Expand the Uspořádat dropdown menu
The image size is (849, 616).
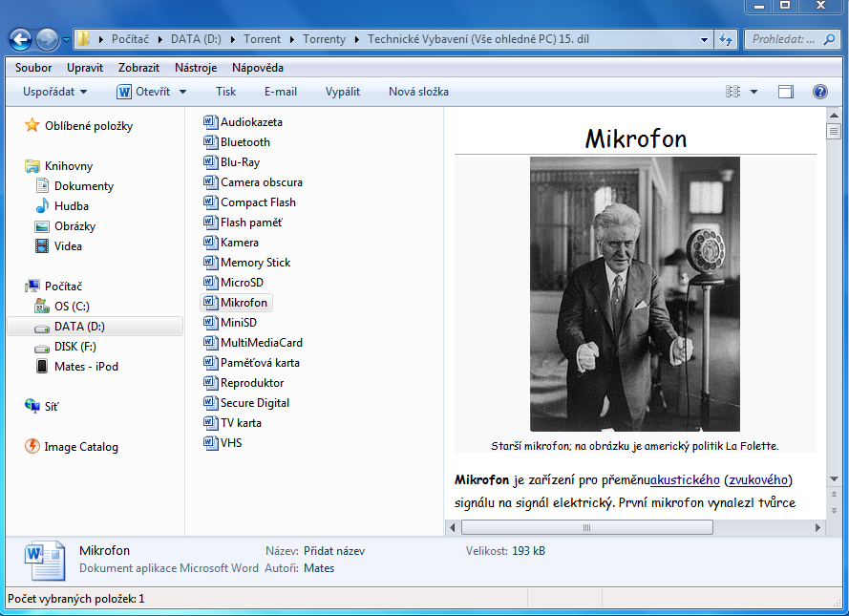point(55,92)
